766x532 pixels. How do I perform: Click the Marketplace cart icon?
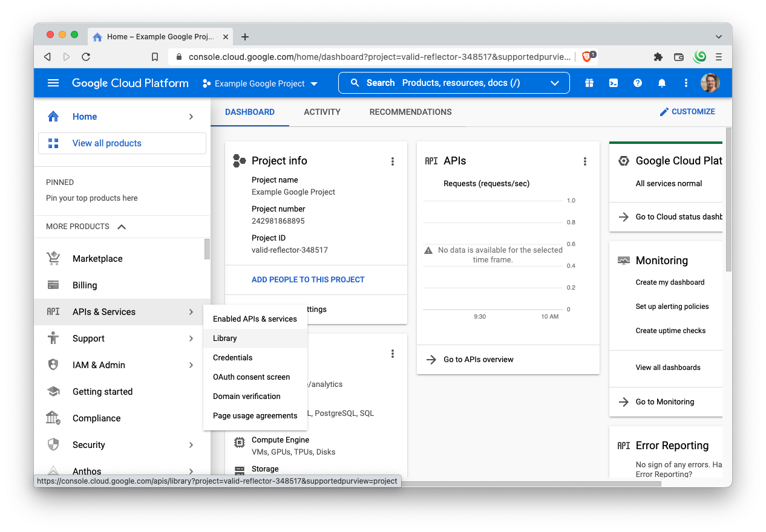pos(53,258)
